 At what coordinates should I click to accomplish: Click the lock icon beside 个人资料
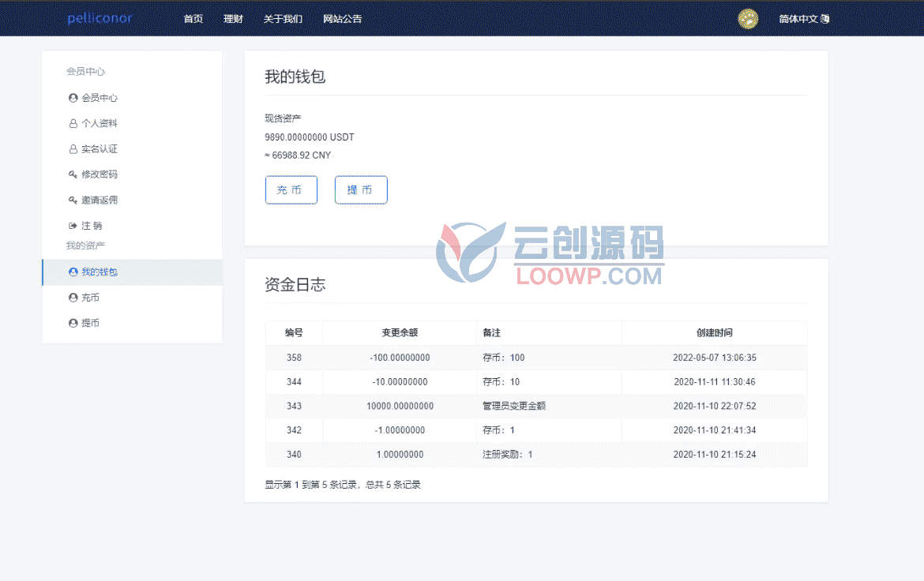click(73, 123)
